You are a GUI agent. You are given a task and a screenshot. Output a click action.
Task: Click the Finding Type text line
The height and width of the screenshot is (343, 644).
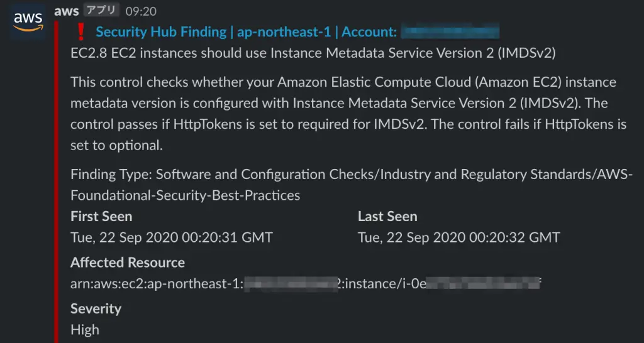[352, 185]
